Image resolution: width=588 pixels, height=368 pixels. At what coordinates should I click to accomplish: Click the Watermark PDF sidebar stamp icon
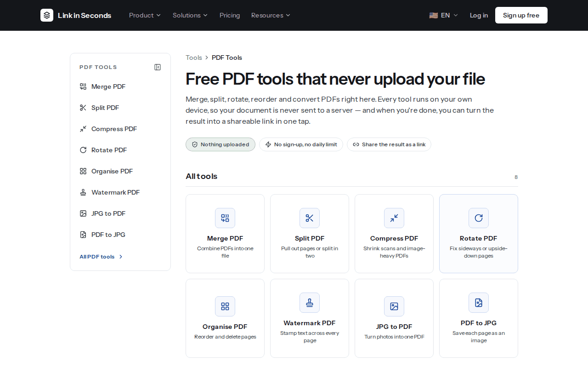point(83,192)
